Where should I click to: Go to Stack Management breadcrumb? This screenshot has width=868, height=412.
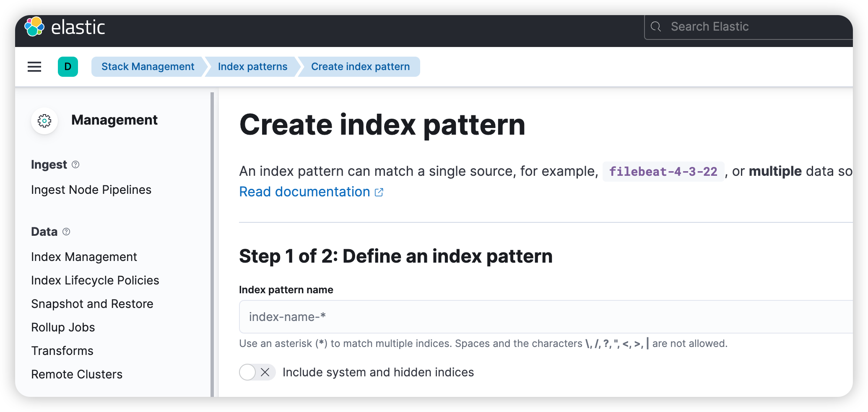pos(148,67)
